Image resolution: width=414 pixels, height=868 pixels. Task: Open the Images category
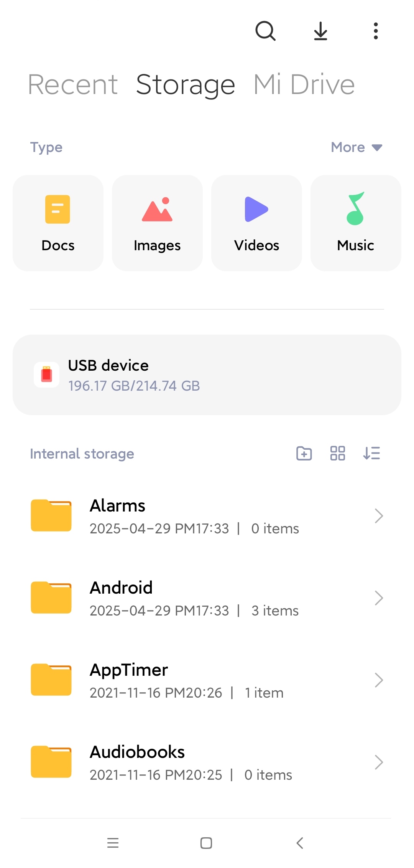[x=157, y=223]
